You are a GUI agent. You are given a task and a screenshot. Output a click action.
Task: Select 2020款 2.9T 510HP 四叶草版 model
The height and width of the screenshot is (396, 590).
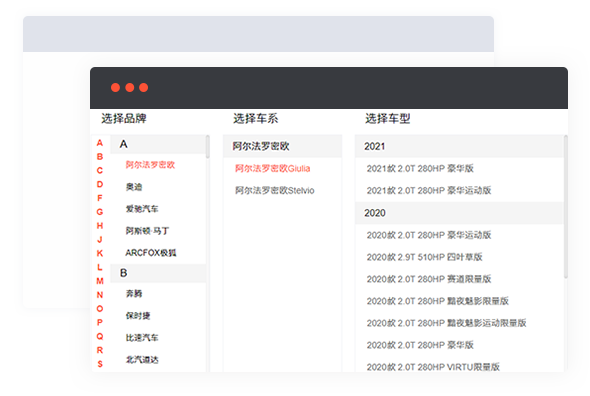424,257
